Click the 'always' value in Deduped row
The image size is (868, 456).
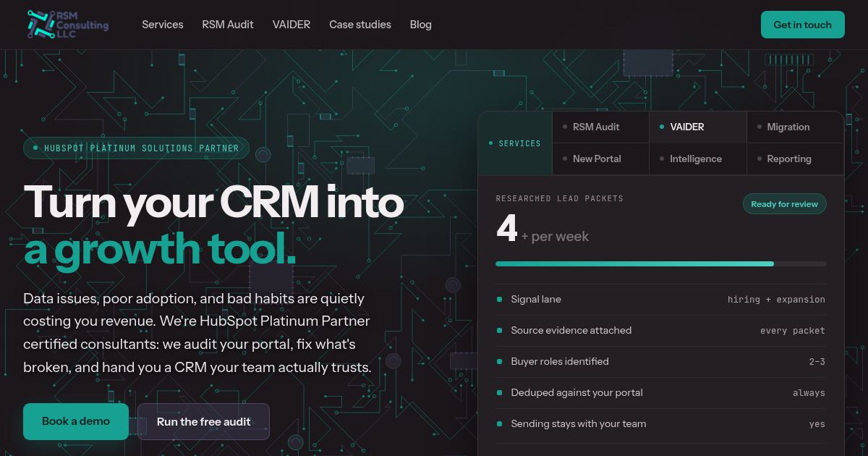(x=809, y=393)
